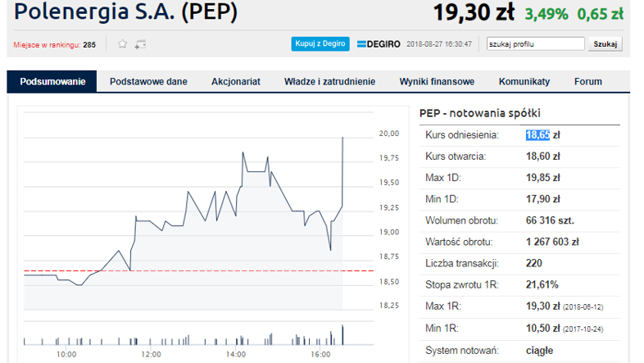Screen dimensions: 644x363
Task: Go to Władze i zatrudnienie tab
Action: click(x=330, y=81)
